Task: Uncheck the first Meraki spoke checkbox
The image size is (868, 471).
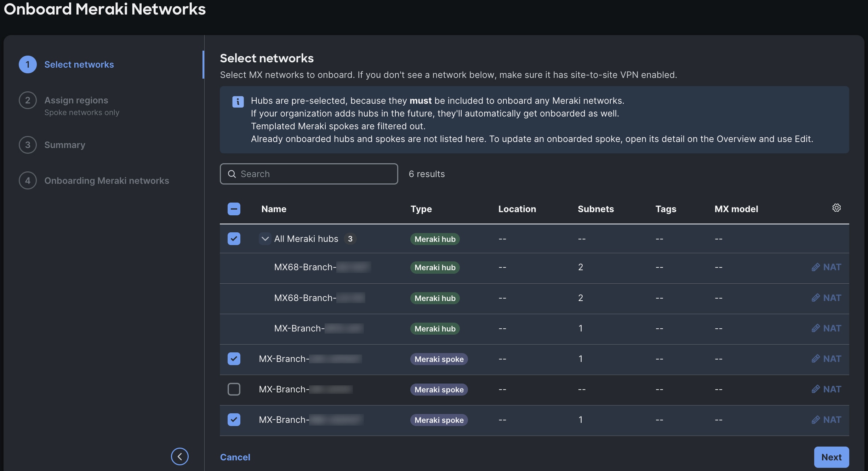Action: (x=234, y=359)
